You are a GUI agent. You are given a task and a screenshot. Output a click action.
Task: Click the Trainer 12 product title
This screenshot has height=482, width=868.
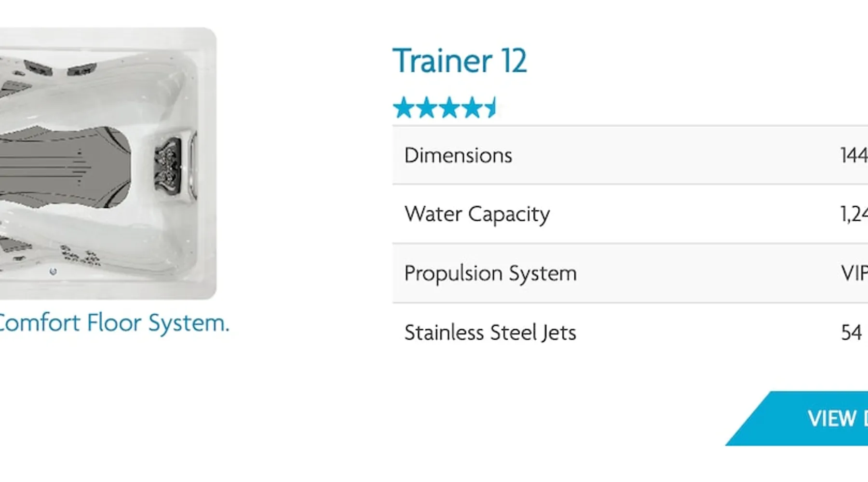point(460,61)
